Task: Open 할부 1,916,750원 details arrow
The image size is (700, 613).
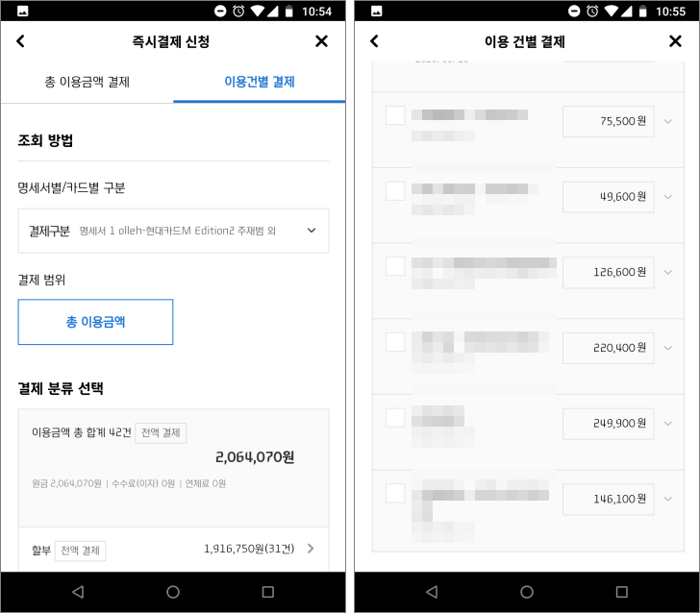Action: (x=311, y=549)
